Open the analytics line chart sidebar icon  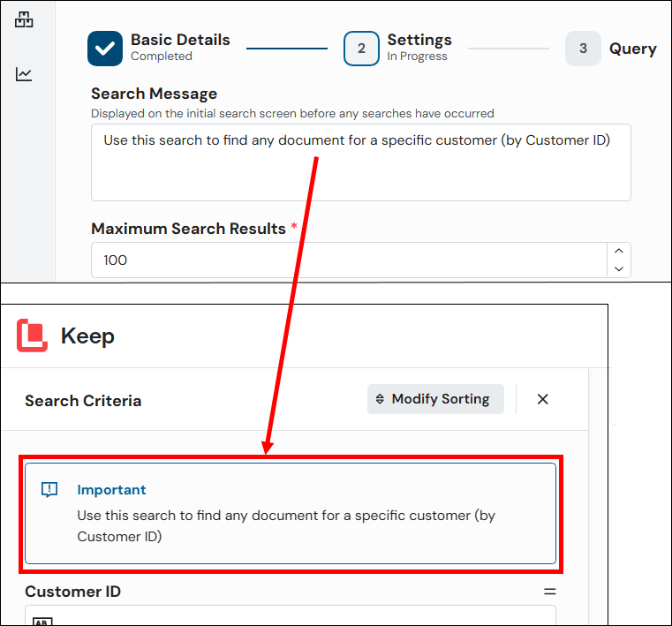[x=24, y=74]
